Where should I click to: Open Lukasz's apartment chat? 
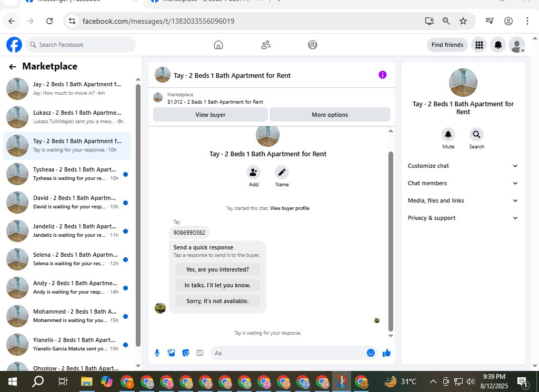(67, 117)
